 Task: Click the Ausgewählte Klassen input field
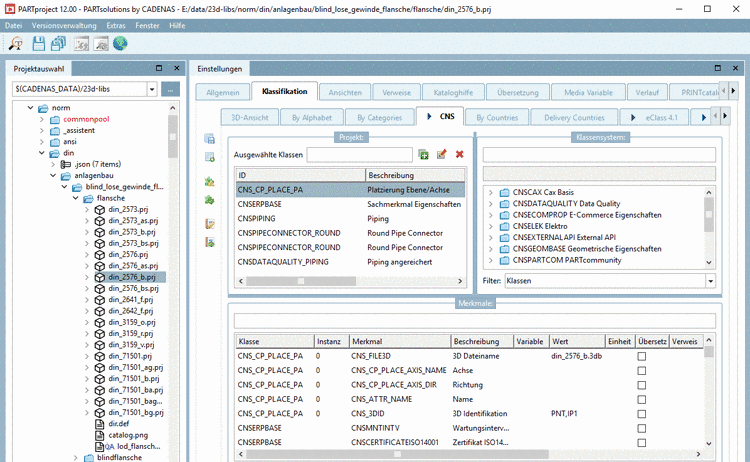click(359, 155)
